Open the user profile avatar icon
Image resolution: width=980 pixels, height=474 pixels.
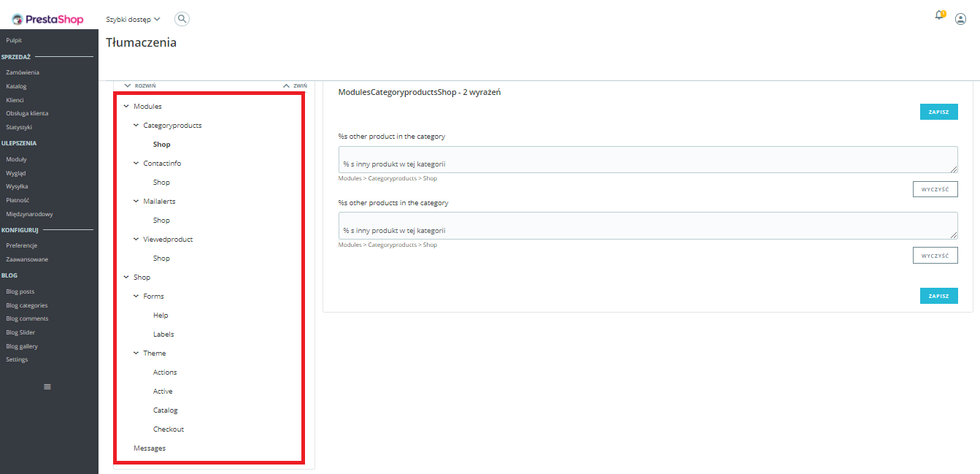pos(960,19)
